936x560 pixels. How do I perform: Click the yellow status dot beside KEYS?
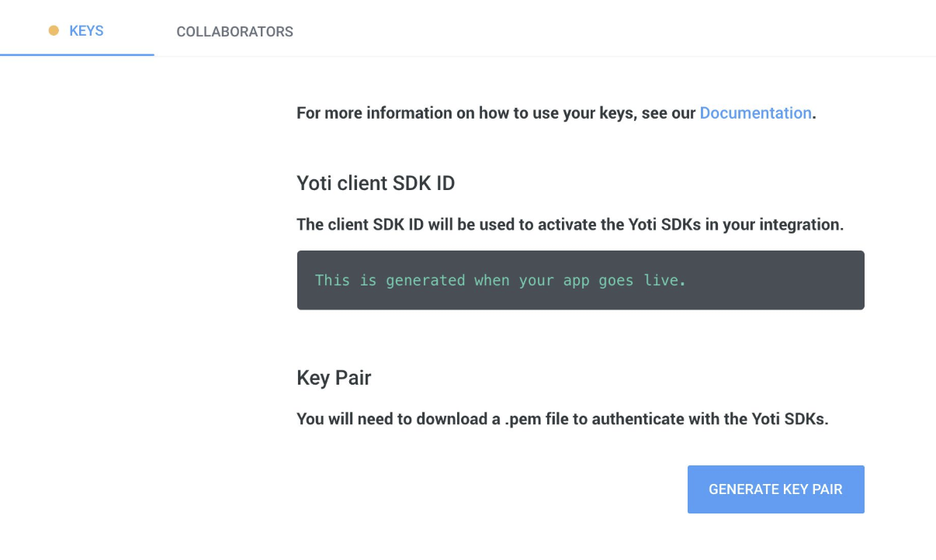point(54,31)
